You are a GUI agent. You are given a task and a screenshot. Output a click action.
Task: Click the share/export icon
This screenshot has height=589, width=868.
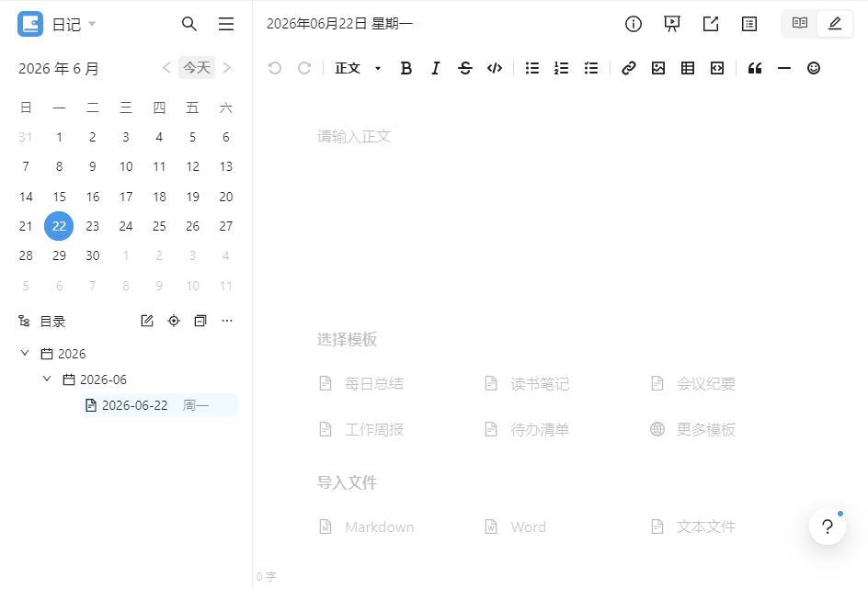[711, 24]
